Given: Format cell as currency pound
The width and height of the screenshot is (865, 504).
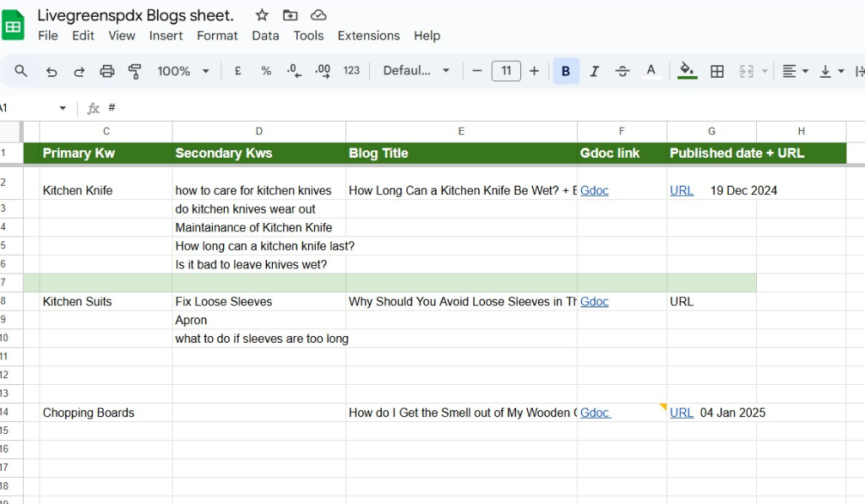Looking at the screenshot, I should tap(237, 71).
